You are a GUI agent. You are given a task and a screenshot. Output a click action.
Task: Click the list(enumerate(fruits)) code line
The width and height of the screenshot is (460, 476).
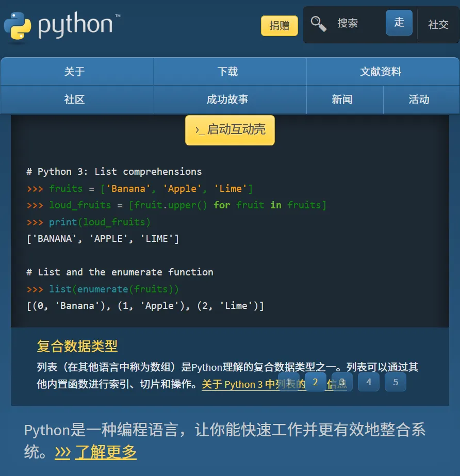click(103, 289)
